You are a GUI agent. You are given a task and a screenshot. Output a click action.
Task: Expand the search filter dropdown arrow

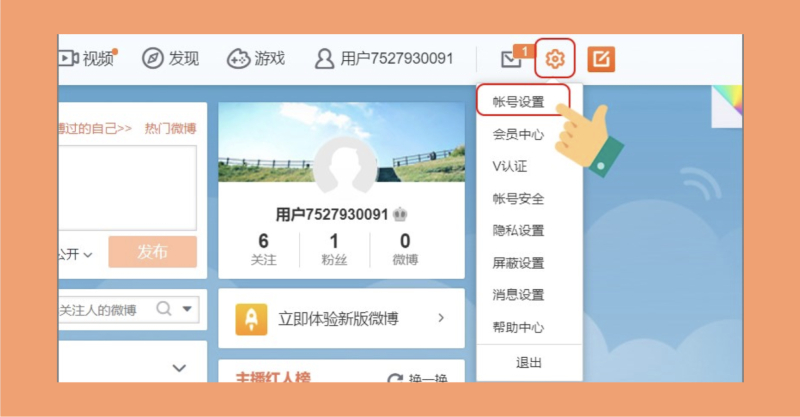[x=187, y=310]
